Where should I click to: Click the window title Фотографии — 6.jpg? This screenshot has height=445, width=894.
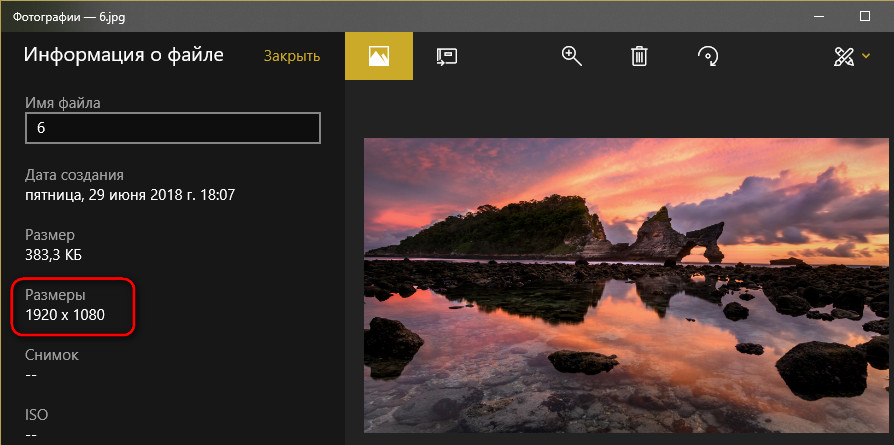coord(69,18)
